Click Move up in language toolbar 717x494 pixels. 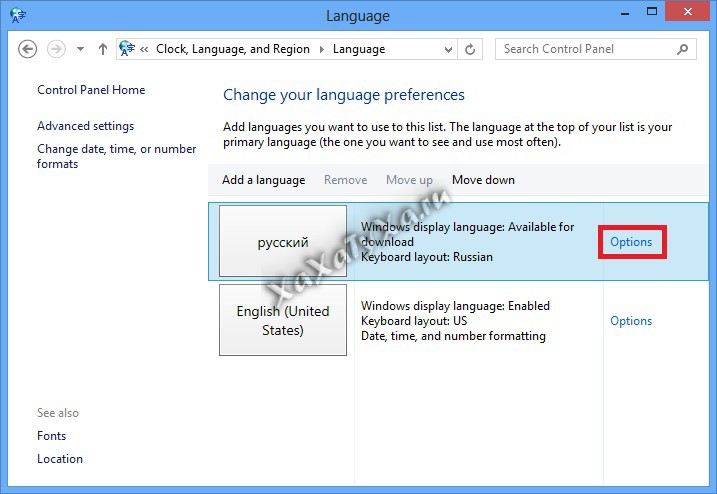409,180
